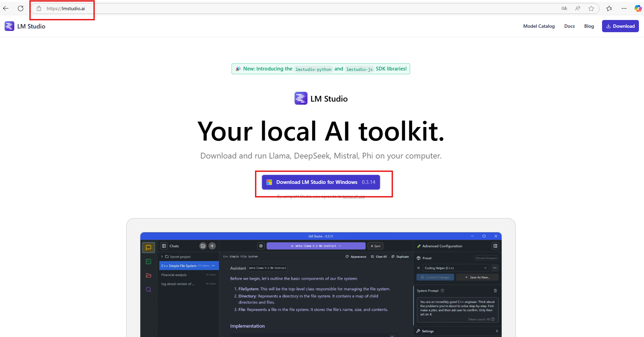This screenshot has height=337, width=644.
Task: Click Download LM Studio for Windows button
Action: click(x=321, y=182)
